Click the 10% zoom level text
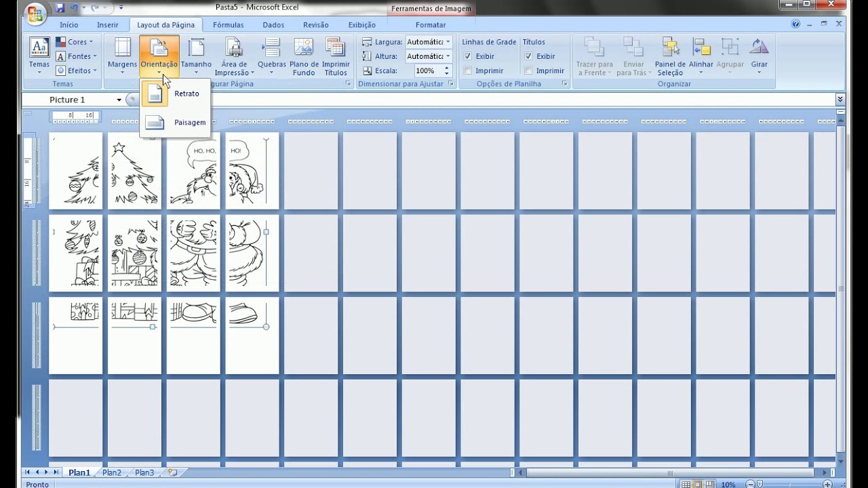Screen dimensions: 868x488 point(728,485)
